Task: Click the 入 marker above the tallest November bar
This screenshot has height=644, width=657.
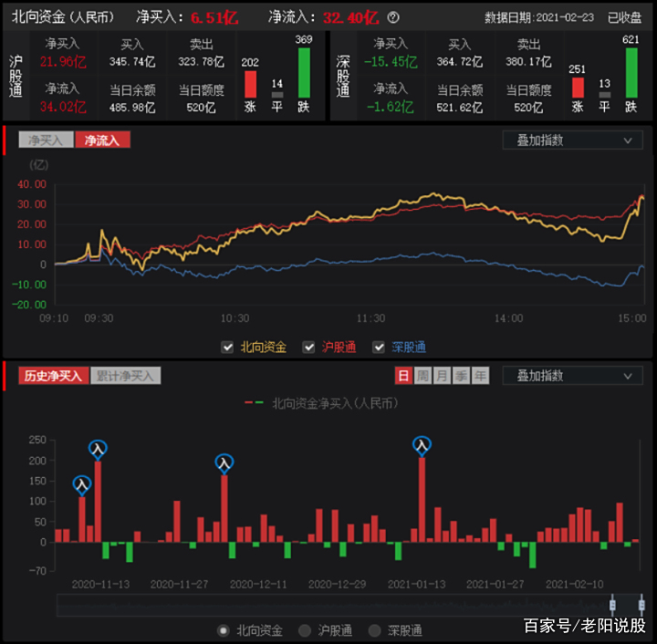Action: click(x=98, y=448)
